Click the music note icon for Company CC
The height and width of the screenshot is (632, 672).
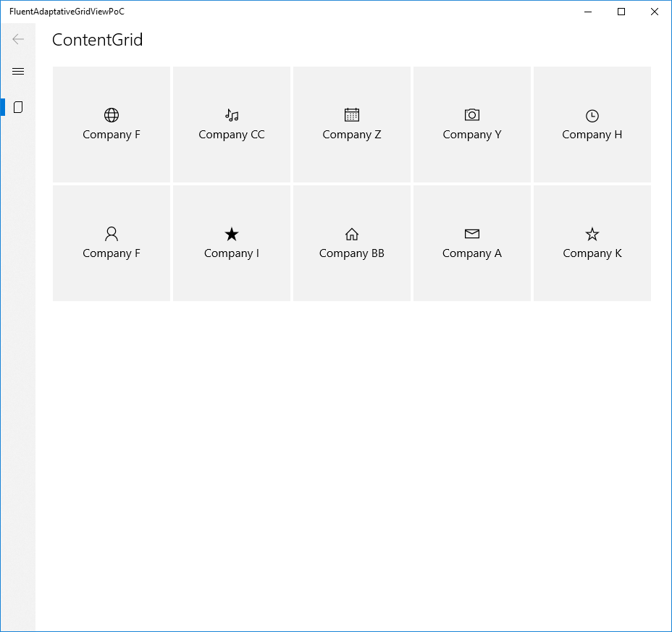(231, 114)
